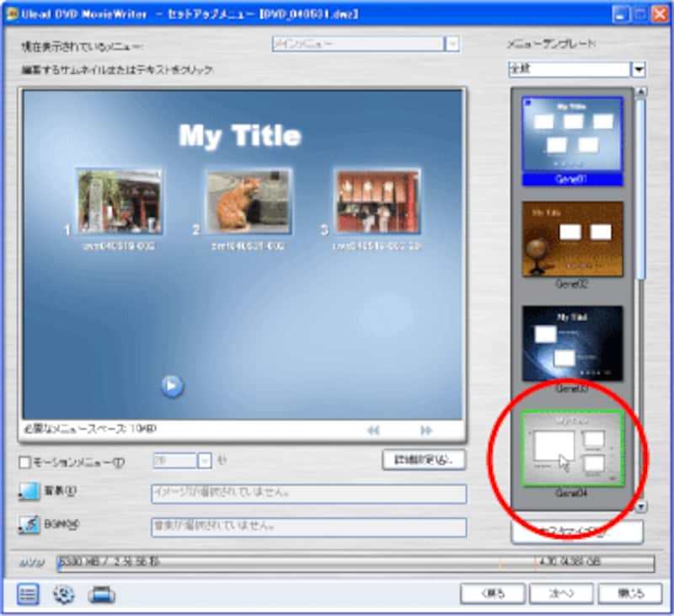Pick the Gene04 gray template thumbnail
The image size is (674, 616).
pos(572,448)
